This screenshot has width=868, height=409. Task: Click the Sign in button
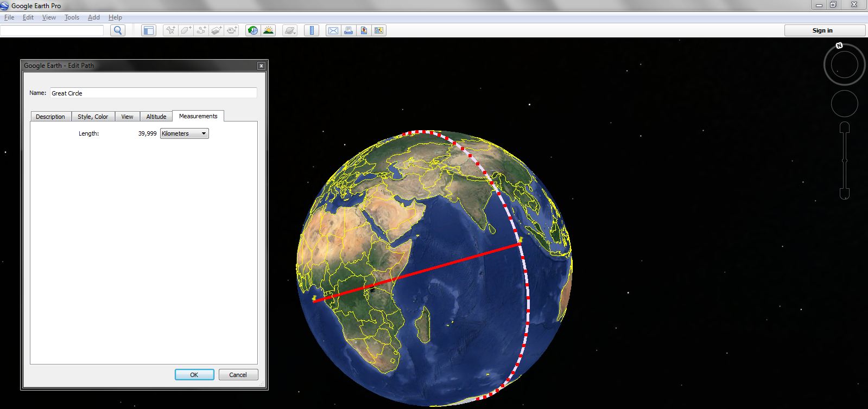pos(825,30)
